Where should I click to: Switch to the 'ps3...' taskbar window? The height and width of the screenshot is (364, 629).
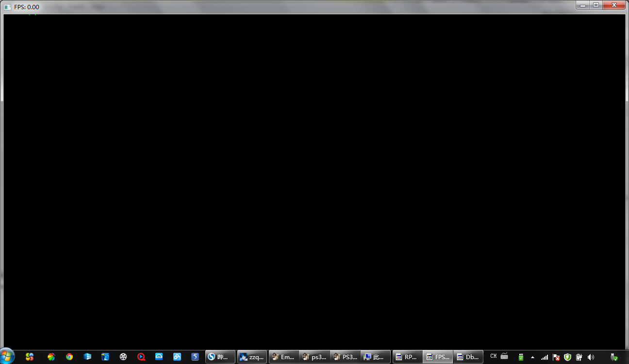314,357
